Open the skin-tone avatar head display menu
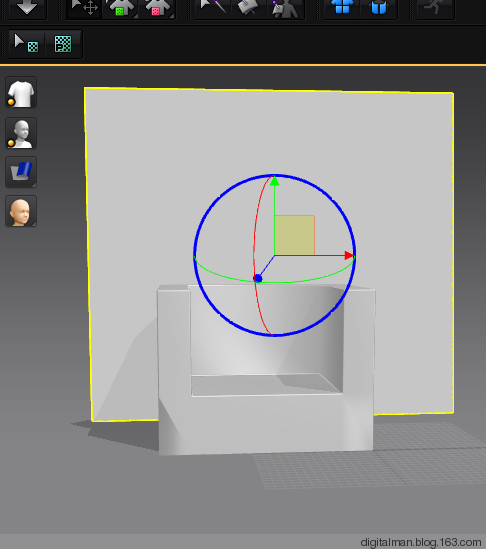Screen dimensions: 486x549 coord(21,211)
